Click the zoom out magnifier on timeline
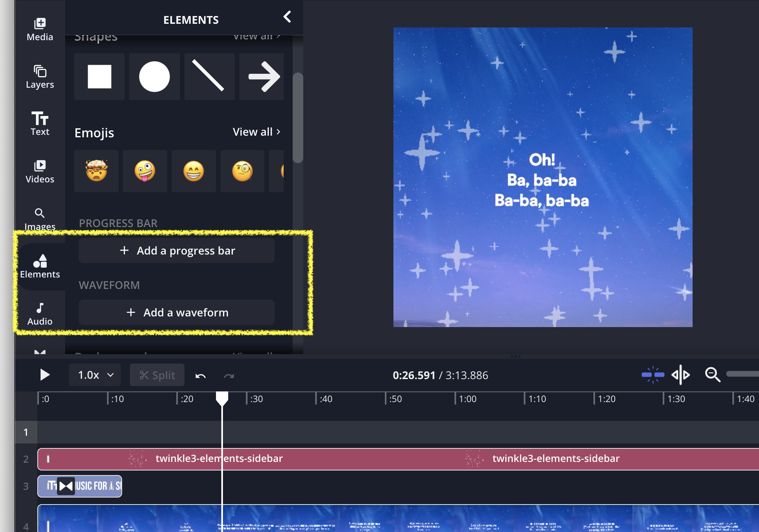Viewport: 759px width, 532px height. pyautogui.click(x=712, y=375)
